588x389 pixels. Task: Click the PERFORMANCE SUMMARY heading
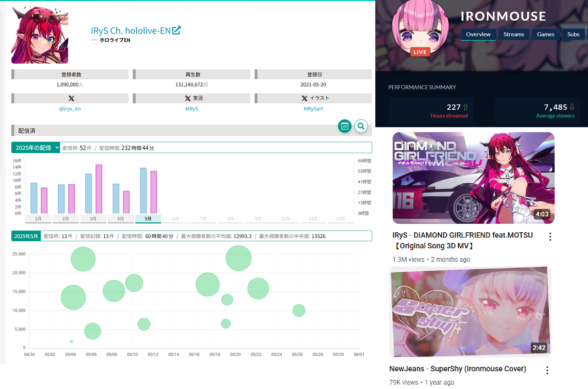click(422, 87)
